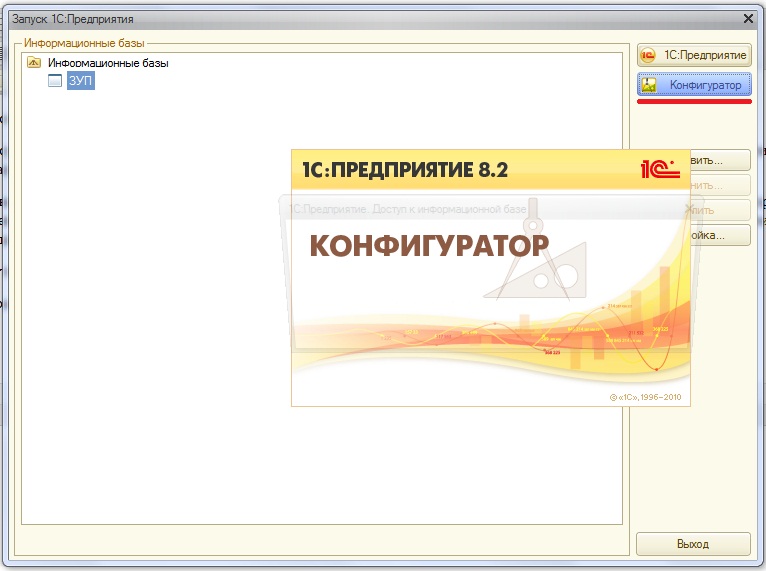Click the ЗУП database icon

[x=55, y=81]
